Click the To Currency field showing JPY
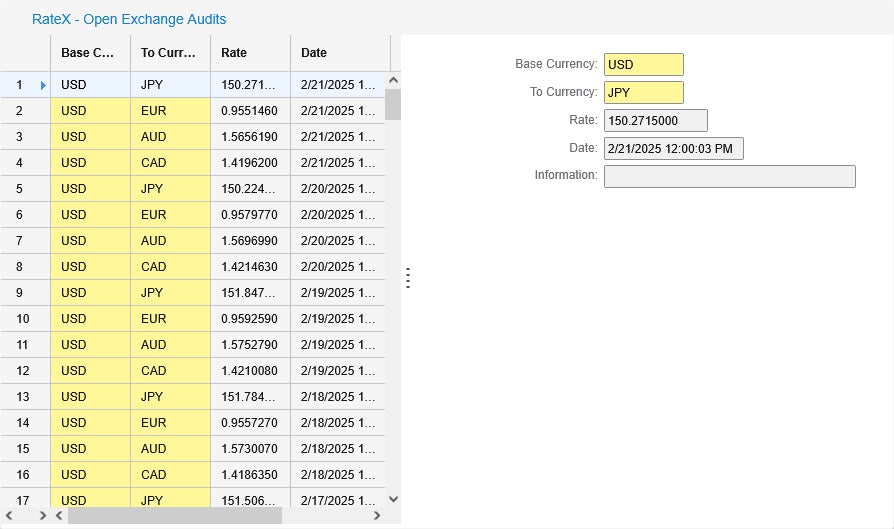 (x=643, y=92)
